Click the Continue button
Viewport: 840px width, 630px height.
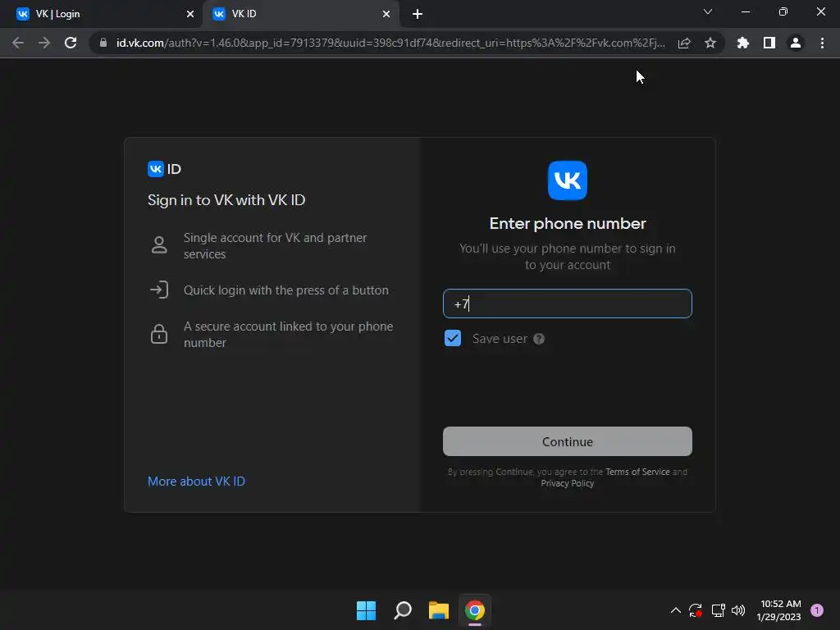[x=568, y=441]
